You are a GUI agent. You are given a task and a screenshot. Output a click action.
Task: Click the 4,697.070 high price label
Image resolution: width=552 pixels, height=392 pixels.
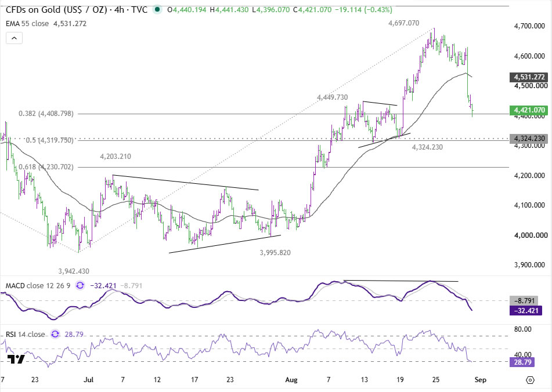(x=404, y=23)
